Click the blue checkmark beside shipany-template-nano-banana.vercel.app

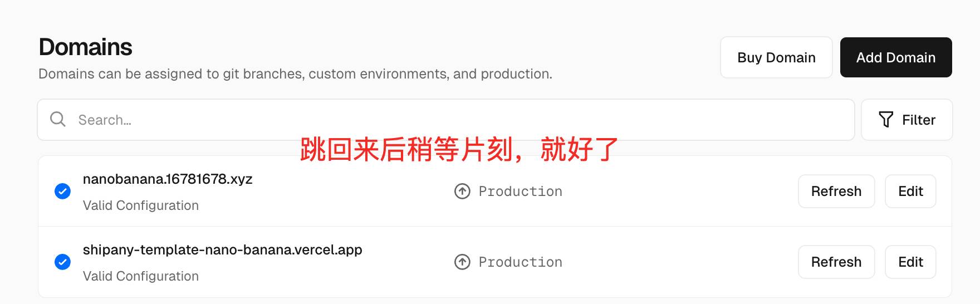tap(62, 262)
